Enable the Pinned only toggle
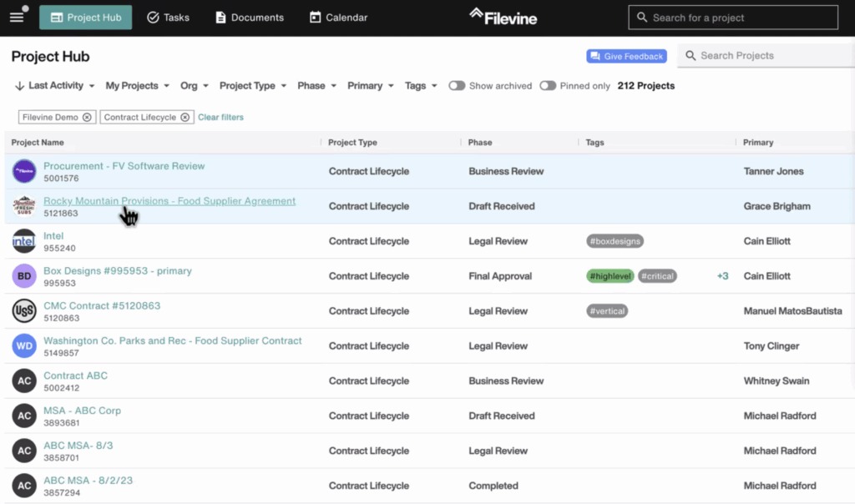855x504 pixels. tap(548, 86)
